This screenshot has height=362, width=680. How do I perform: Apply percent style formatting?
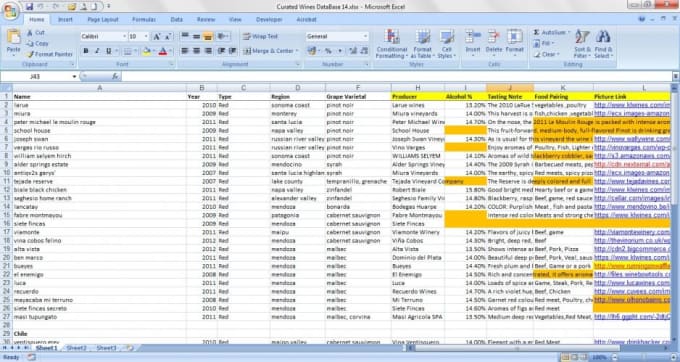click(328, 51)
